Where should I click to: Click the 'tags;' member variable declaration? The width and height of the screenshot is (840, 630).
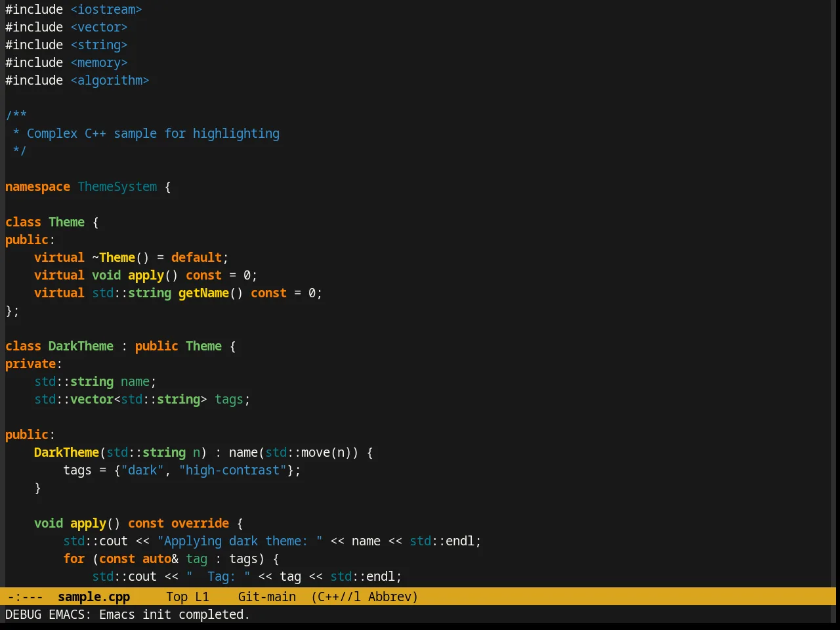(x=232, y=399)
